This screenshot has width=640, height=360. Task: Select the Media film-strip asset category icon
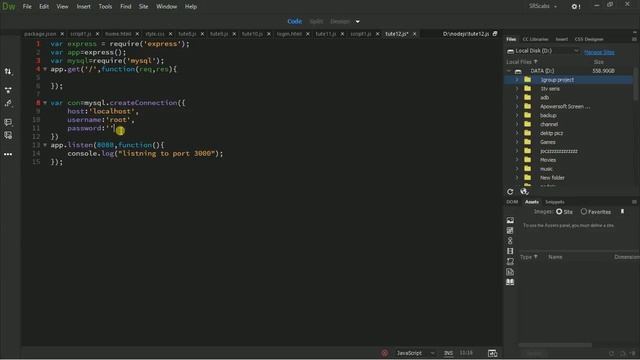coord(510,251)
